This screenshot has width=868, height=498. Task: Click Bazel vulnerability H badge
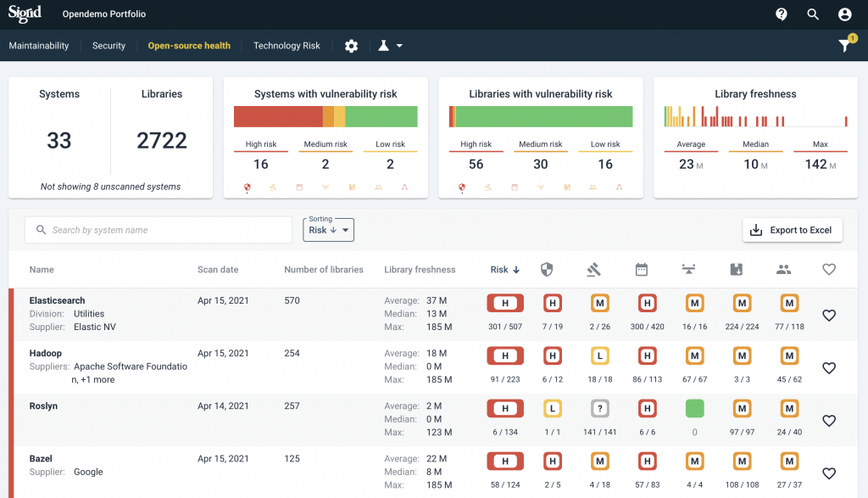553,461
